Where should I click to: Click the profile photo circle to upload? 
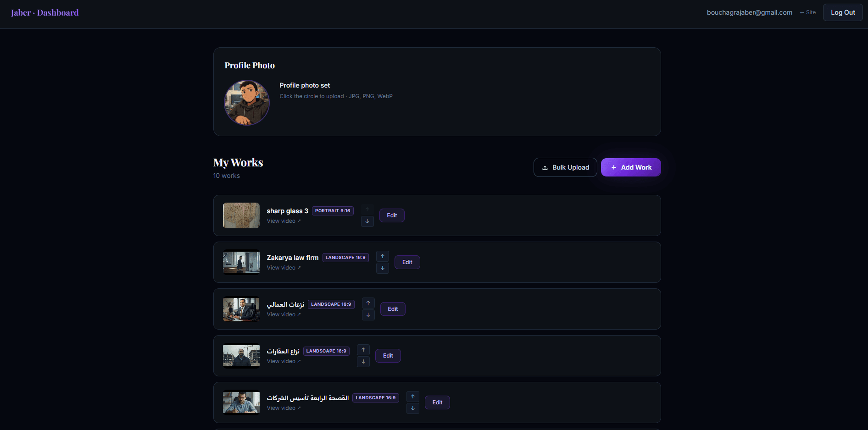click(247, 103)
